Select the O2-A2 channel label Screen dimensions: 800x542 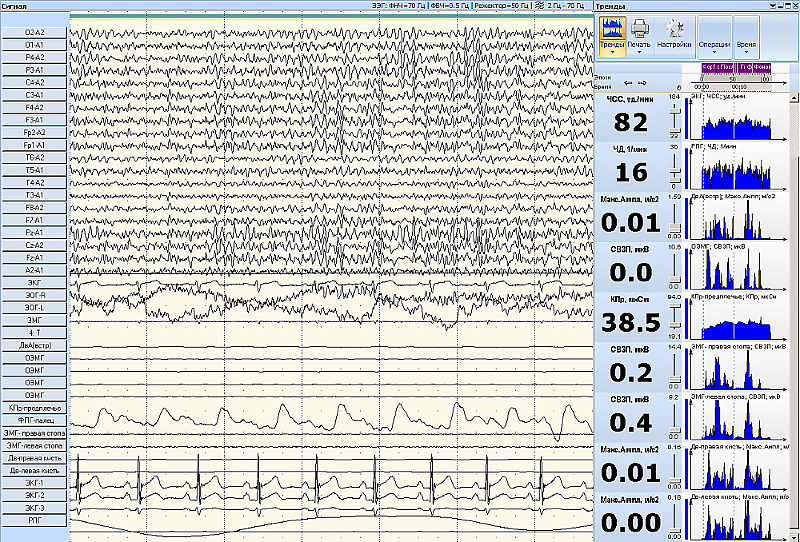[34, 33]
